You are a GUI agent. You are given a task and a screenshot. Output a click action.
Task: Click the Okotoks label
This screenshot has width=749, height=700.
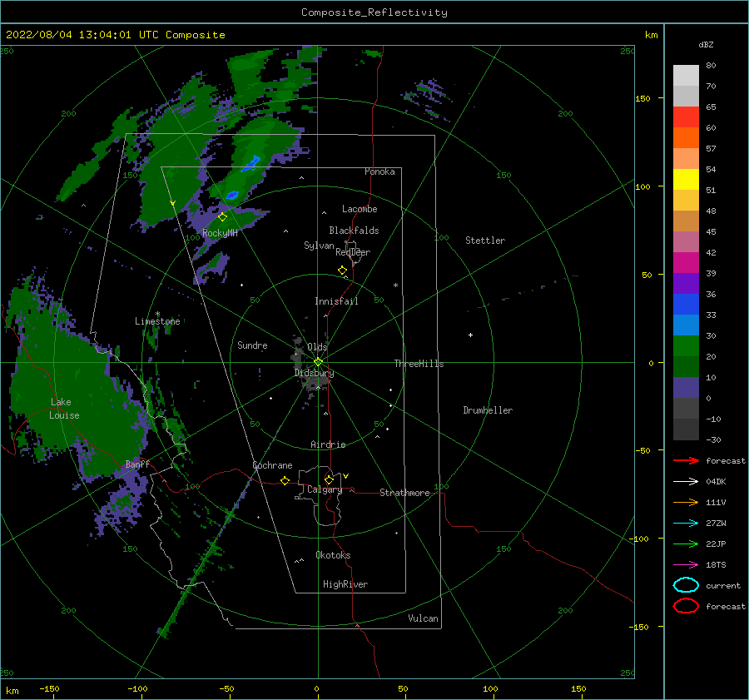(333, 555)
